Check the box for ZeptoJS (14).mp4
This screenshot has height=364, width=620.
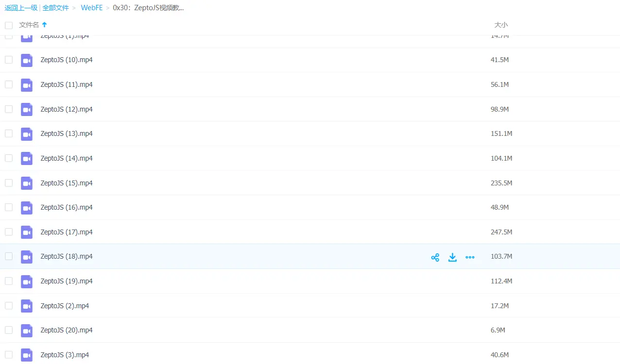pos(9,158)
